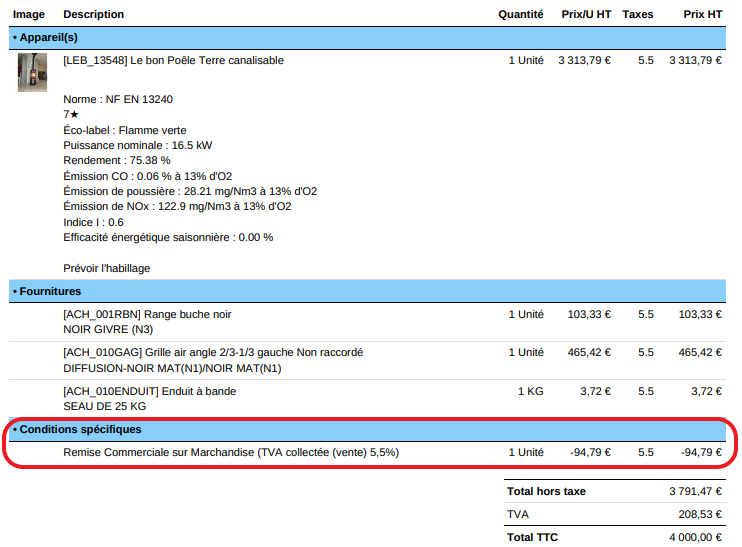Click the 465,42 € unit price of Grille air
742x547 pixels.
point(589,353)
